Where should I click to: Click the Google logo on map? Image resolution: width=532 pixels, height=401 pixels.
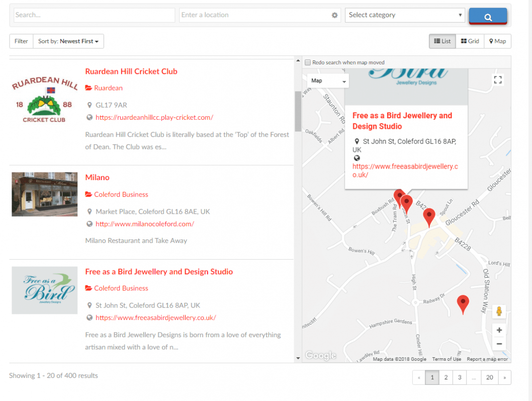(321, 355)
